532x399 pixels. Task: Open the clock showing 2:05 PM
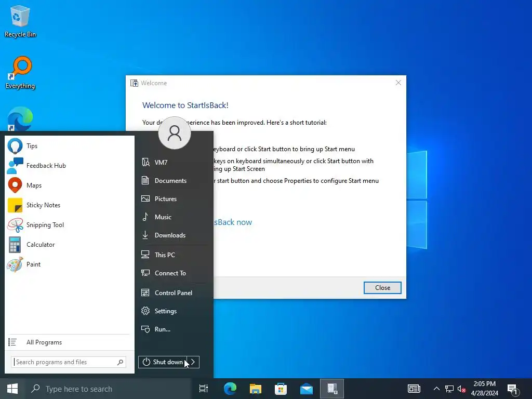tap(485, 389)
